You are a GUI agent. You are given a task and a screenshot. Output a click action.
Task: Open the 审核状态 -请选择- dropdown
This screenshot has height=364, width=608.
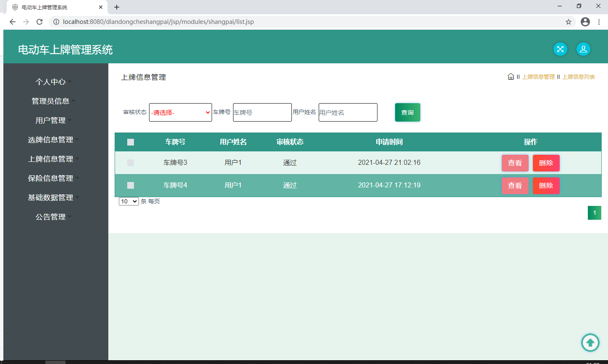tap(181, 112)
